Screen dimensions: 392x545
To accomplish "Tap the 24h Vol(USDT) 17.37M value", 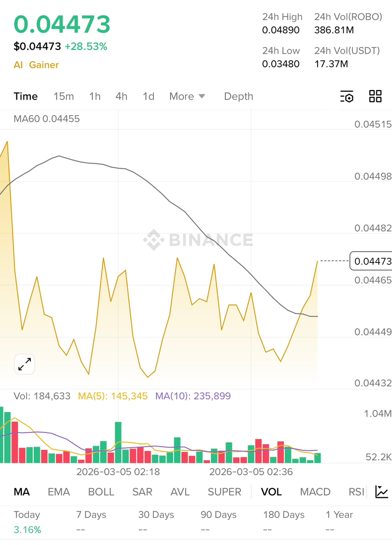I will 331,64.
